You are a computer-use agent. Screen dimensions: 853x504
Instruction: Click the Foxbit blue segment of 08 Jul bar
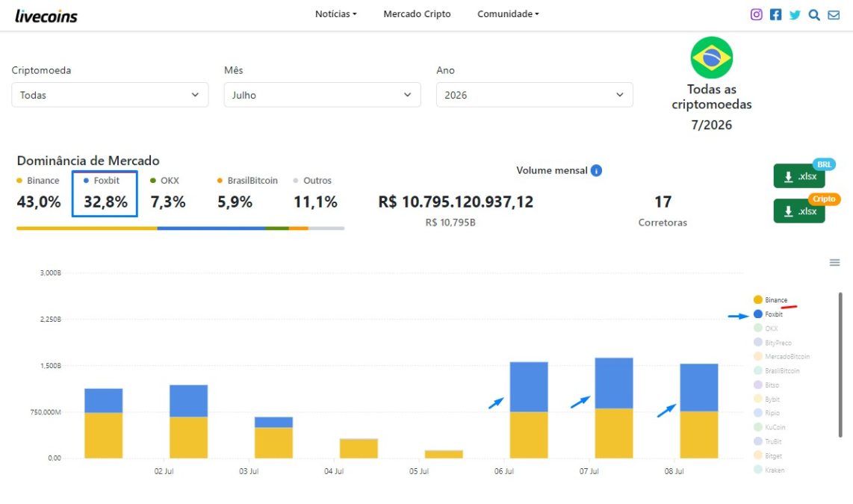click(699, 387)
